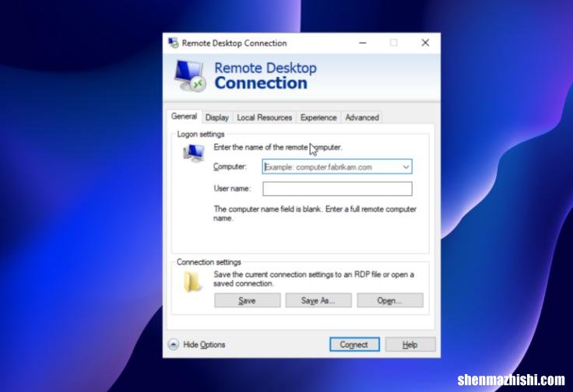This screenshot has height=392, width=573.
Task: Click inside the User name field
Action: tap(337, 189)
